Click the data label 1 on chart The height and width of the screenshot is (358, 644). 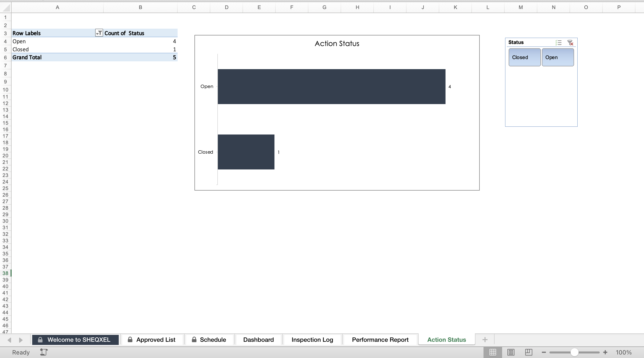pyautogui.click(x=278, y=152)
